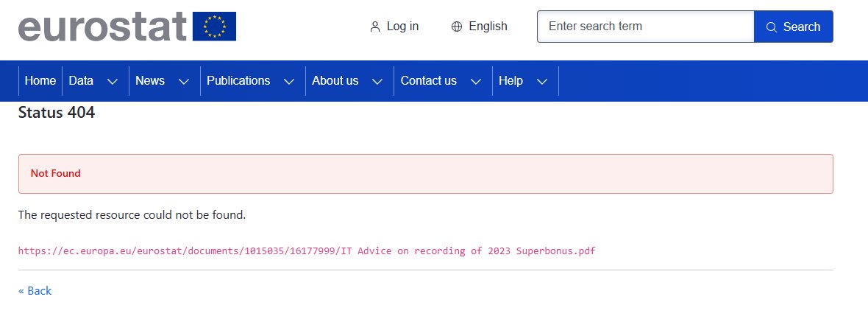Expand the About us chevron
This screenshot has width=868, height=319.
click(377, 82)
